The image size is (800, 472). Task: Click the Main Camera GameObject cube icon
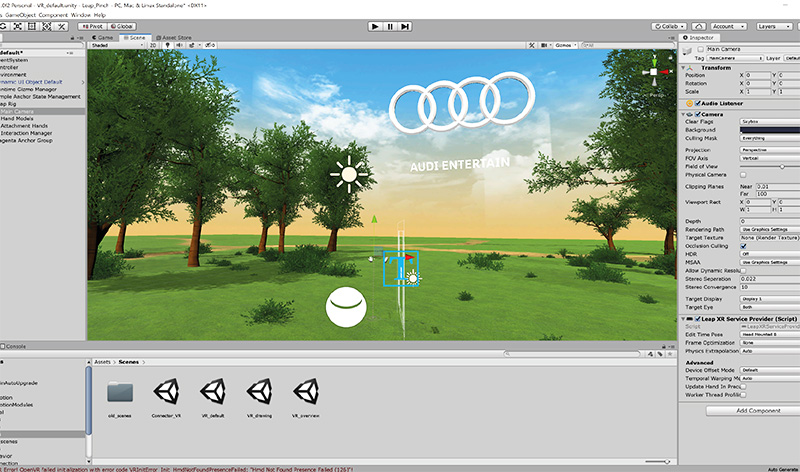(x=687, y=51)
